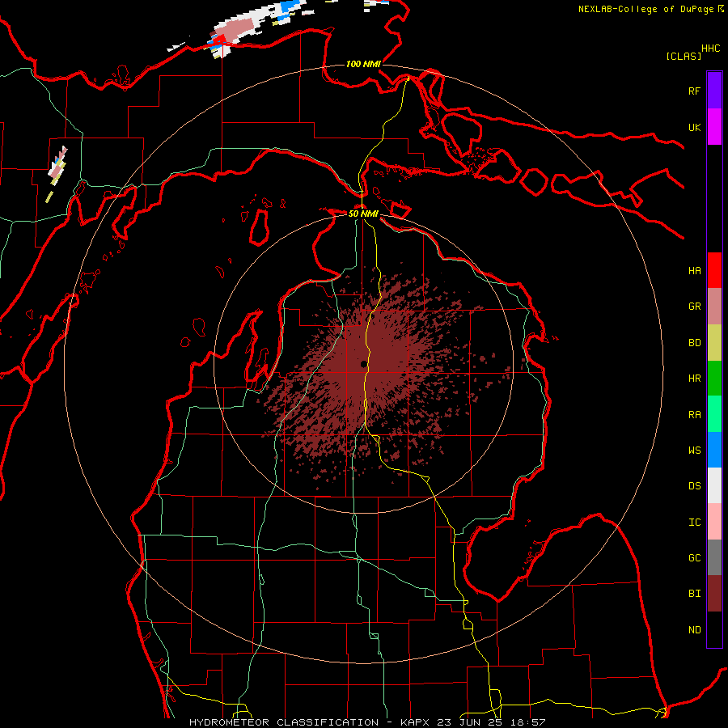Viewport: 728px width, 728px height.
Task: Click the RF purple color swatch
Action: 714,91
